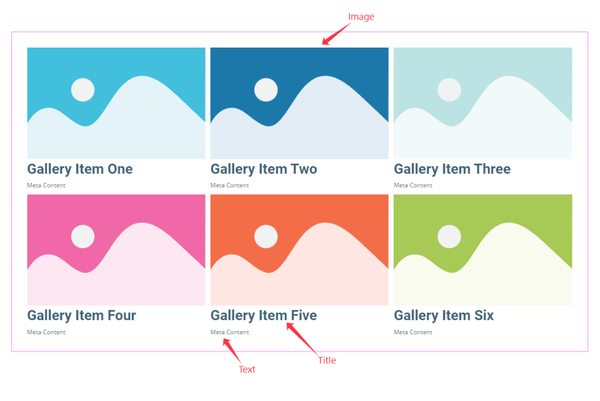
Task: Click Meta Content under Gallery Item Four
Action: click(46, 332)
